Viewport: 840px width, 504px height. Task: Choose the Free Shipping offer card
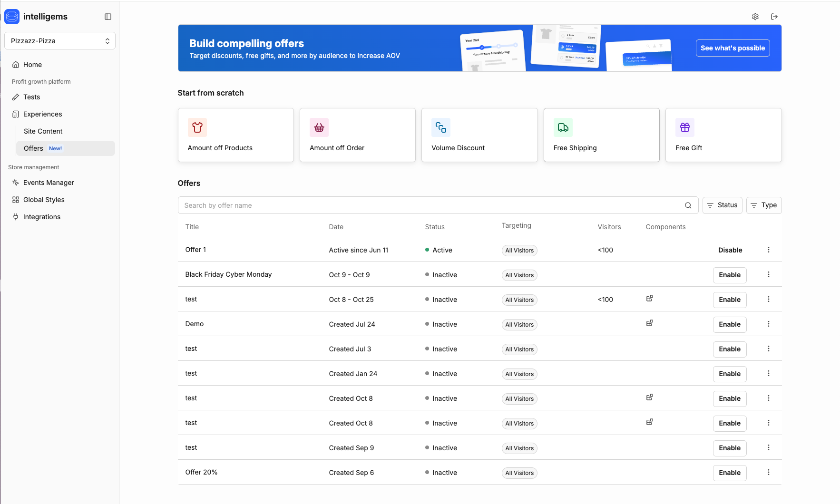click(601, 135)
